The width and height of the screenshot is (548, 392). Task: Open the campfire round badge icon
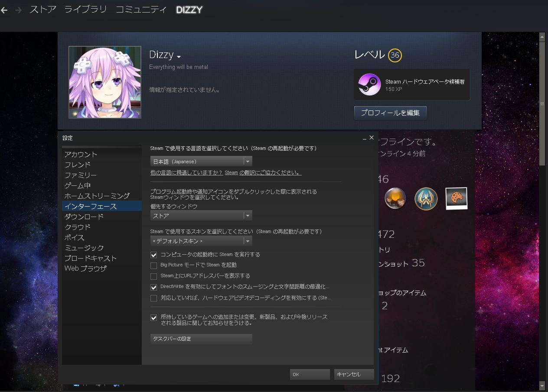click(x=395, y=198)
